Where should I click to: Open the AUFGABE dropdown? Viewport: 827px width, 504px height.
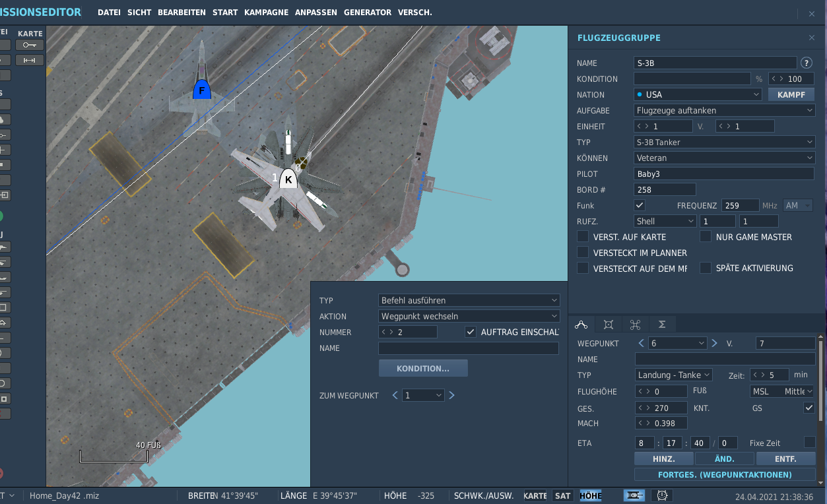(x=725, y=110)
